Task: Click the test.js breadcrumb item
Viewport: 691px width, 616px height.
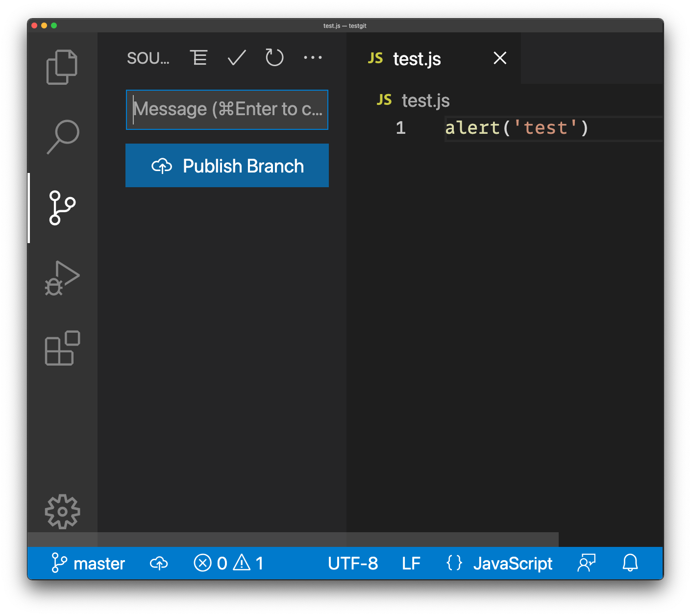Action: pyautogui.click(x=425, y=100)
